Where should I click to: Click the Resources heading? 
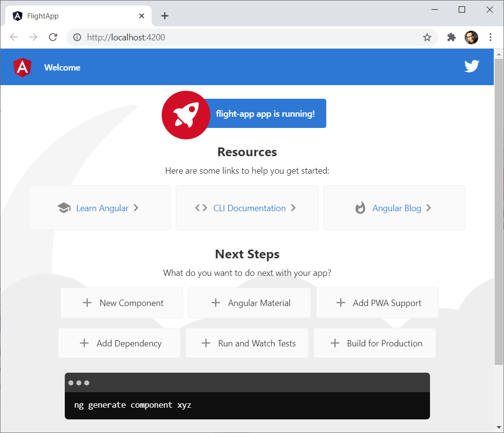tap(247, 152)
